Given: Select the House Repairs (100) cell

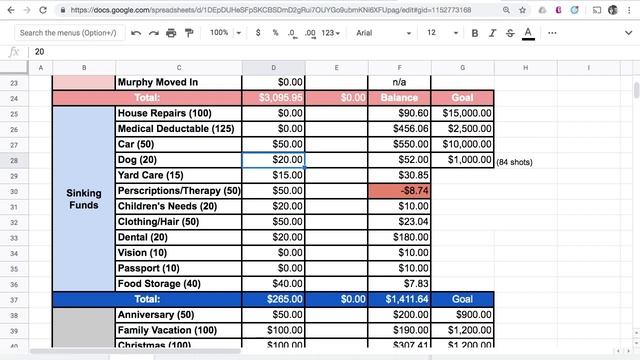Looking at the screenshot, I should 178,113.
